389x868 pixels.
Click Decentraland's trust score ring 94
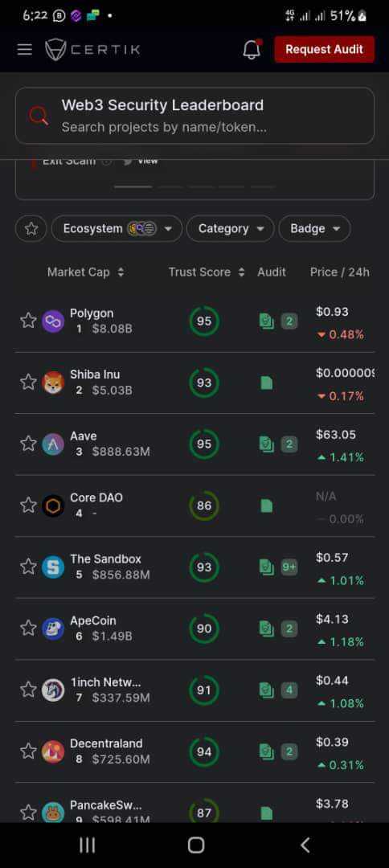pos(204,751)
